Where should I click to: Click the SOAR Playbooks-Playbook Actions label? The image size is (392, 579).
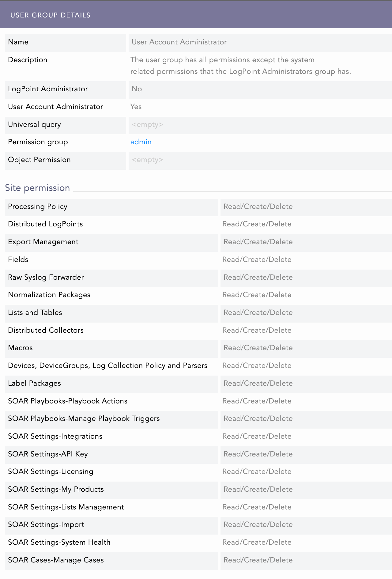68,401
